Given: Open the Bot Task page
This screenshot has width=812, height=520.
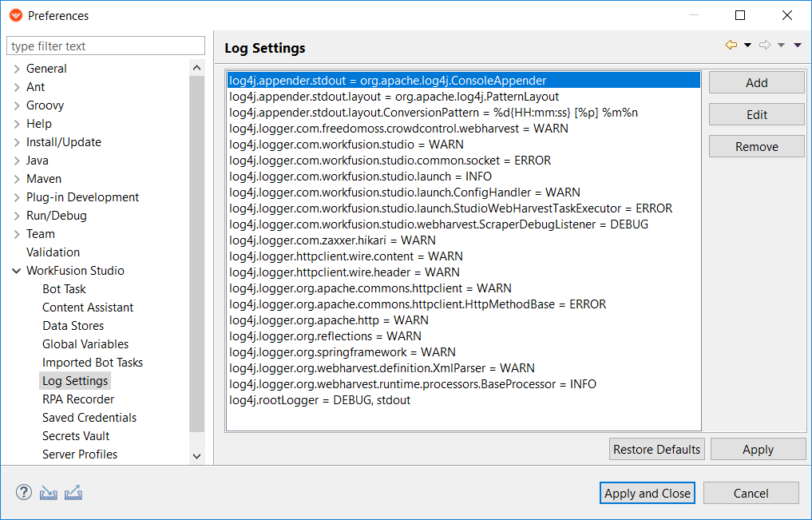Looking at the screenshot, I should pyautogui.click(x=64, y=289).
